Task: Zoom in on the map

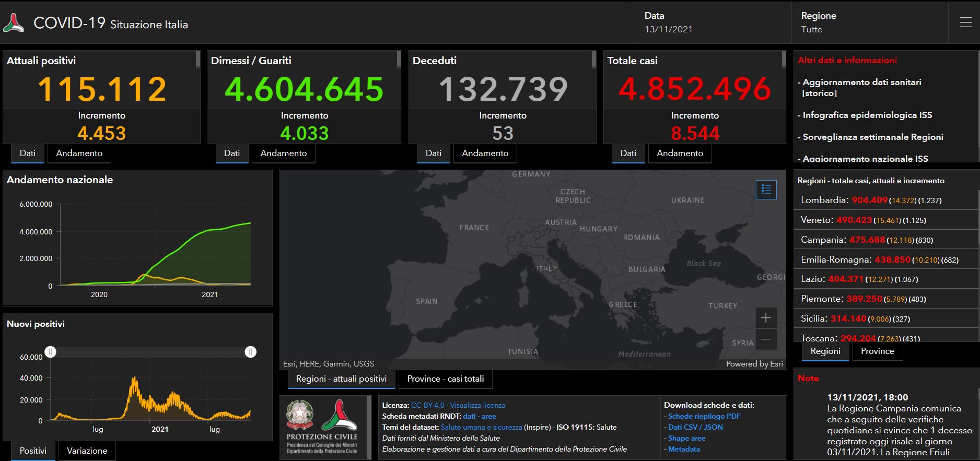Action: (766, 318)
